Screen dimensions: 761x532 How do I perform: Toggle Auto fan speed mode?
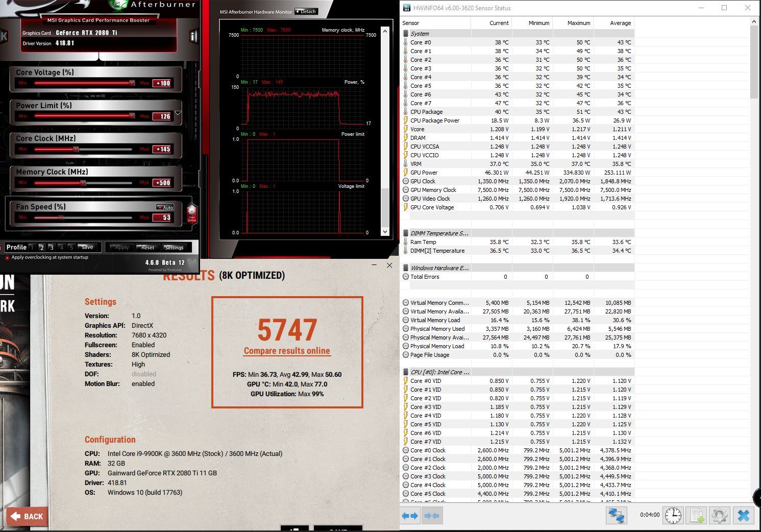pos(165,207)
